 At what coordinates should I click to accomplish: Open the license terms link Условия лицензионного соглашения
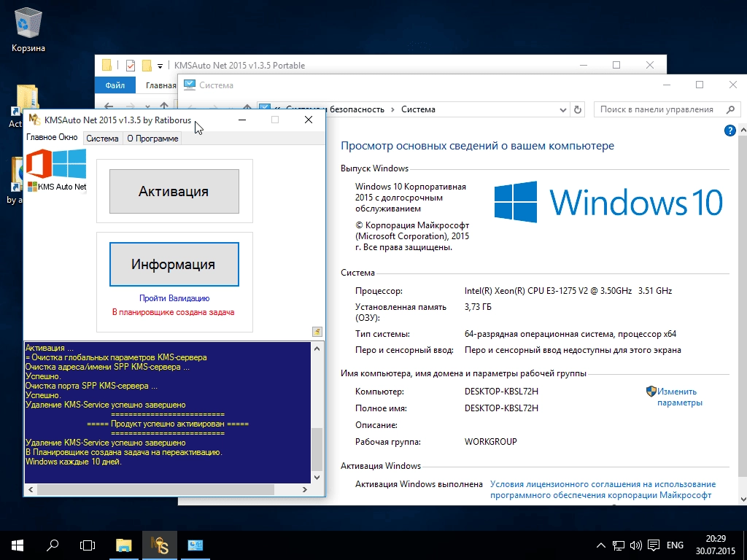[x=603, y=489]
